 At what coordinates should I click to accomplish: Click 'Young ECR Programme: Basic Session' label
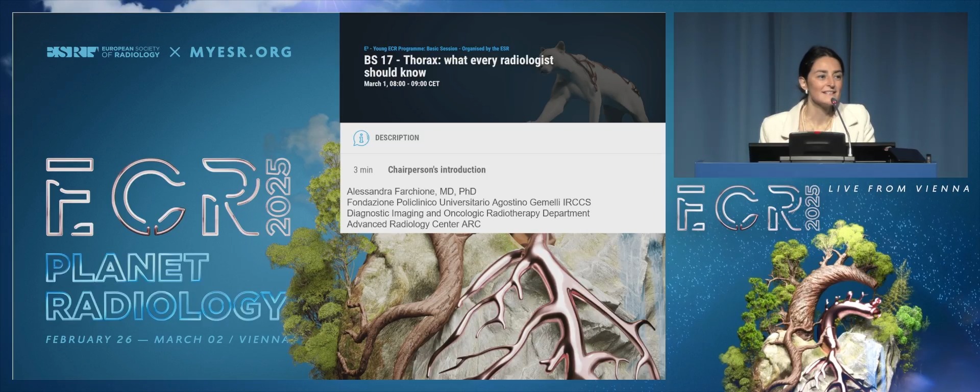coord(436,48)
